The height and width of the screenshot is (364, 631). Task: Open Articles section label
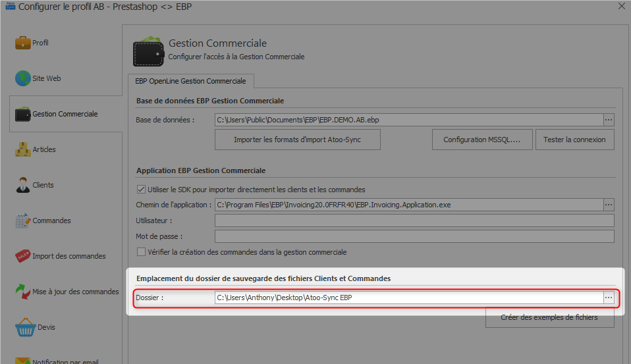pos(44,149)
